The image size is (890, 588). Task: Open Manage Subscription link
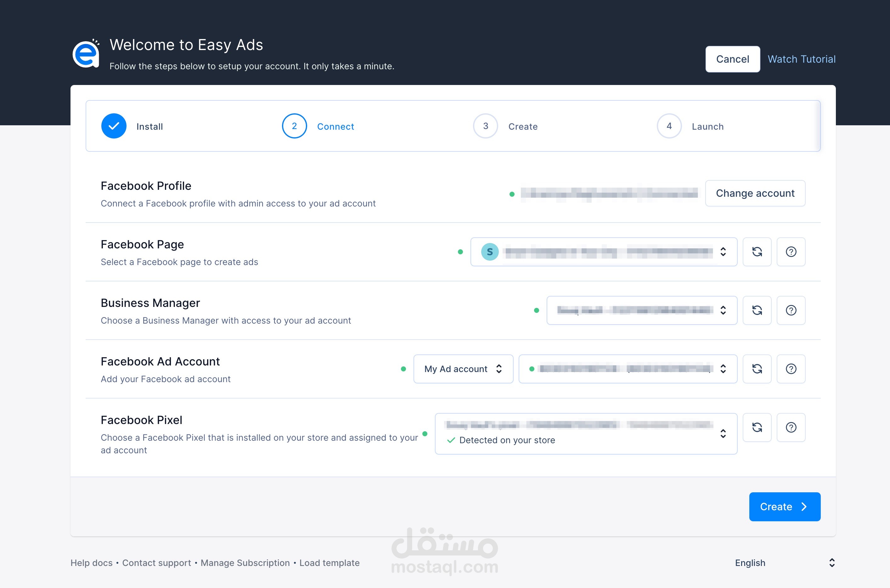pyautogui.click(x=245, y=563)
